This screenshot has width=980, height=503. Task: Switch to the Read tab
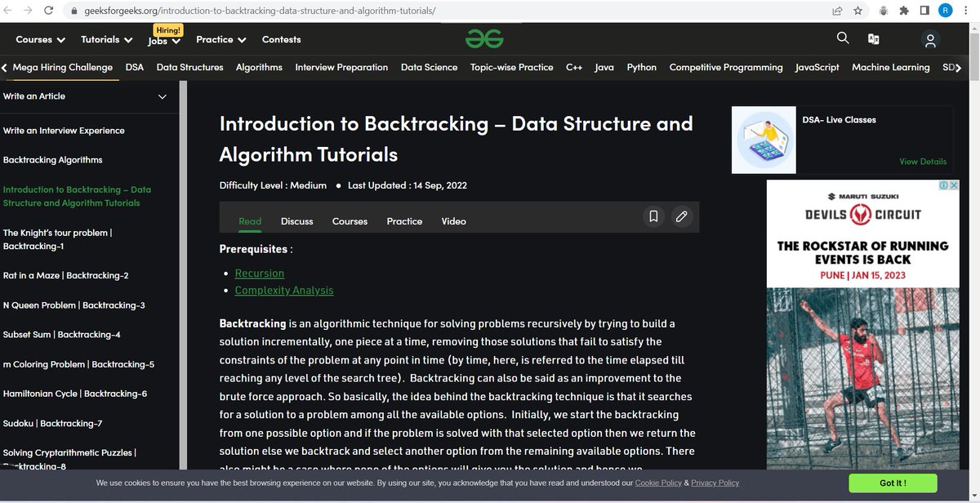pyautogui.click(x=250, y=221)
